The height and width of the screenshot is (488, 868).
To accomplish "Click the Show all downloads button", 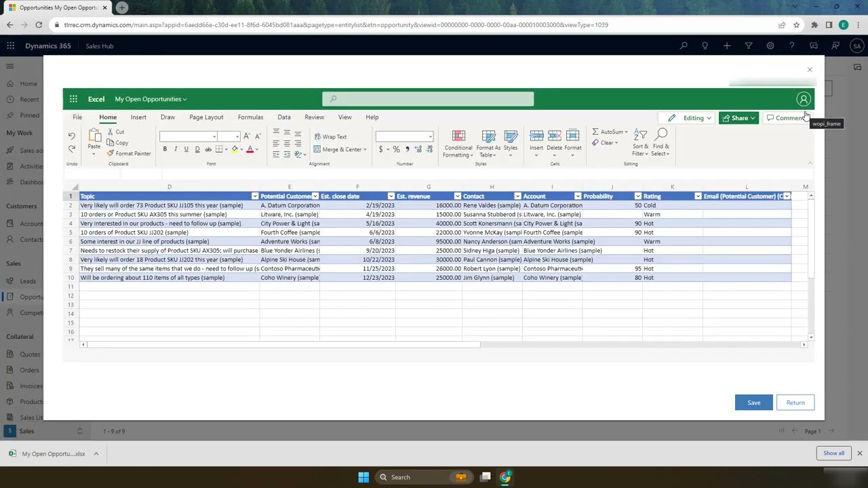I will click(x=834, y=453).
